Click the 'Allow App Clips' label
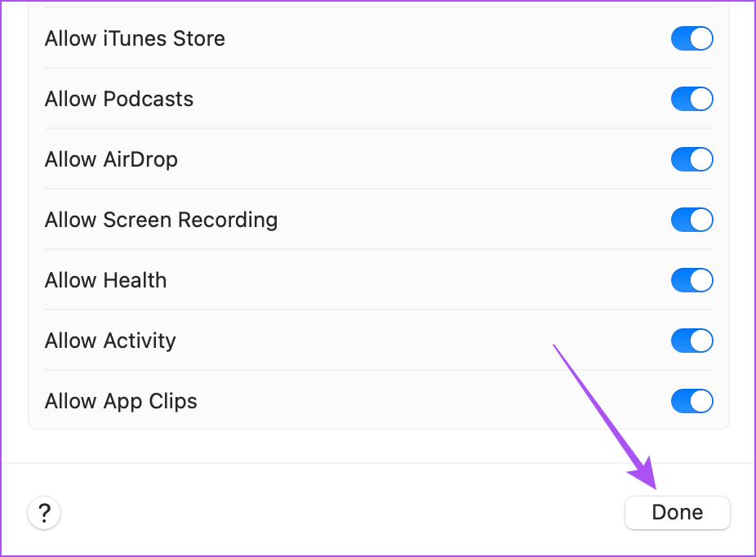Viewport: 756px width, 557px height. 121,402
